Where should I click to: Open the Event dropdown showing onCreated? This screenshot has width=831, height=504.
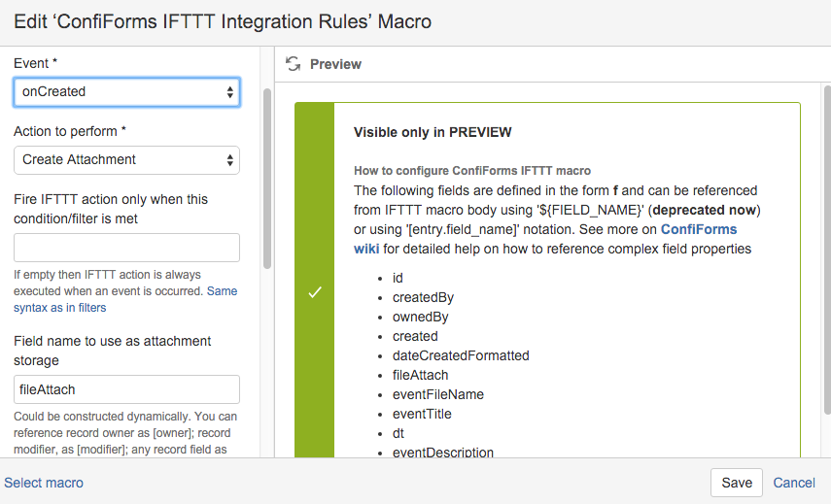(126, 92)
